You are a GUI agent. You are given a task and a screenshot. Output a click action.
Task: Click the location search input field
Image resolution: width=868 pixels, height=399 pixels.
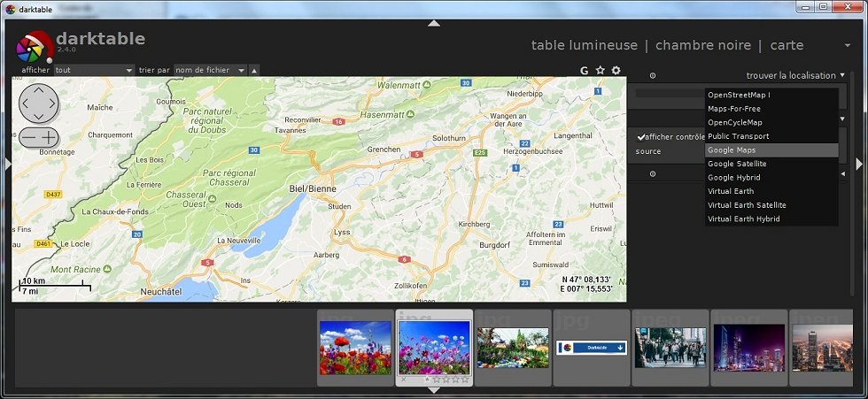[x=670, y=94]
